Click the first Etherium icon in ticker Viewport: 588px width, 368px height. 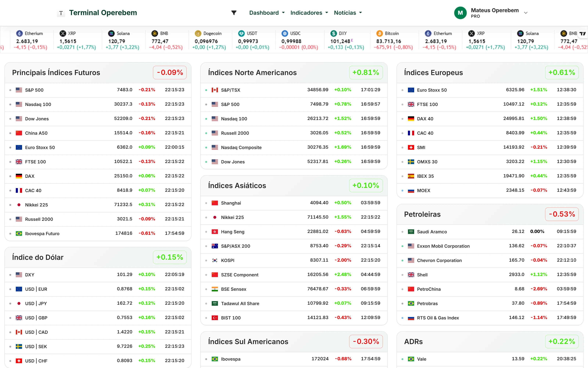tap(19, 33)
